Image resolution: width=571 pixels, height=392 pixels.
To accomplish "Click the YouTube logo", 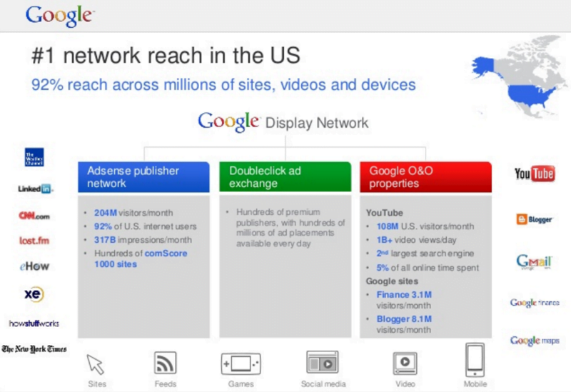I will click(534, 174).
